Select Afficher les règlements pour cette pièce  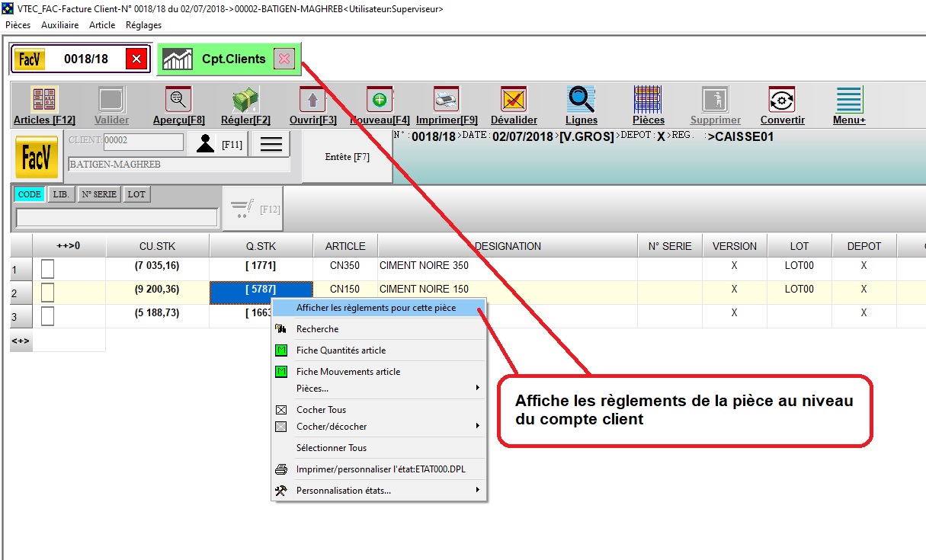376,308
